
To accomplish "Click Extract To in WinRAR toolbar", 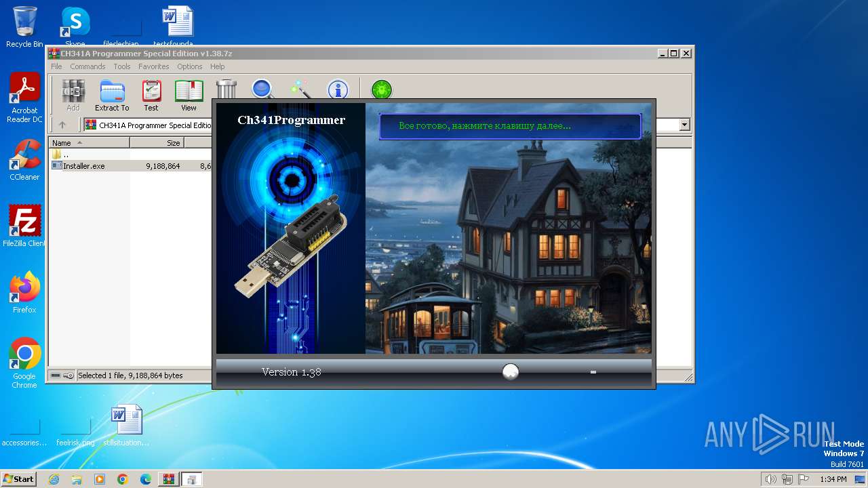I will (112, 96).
